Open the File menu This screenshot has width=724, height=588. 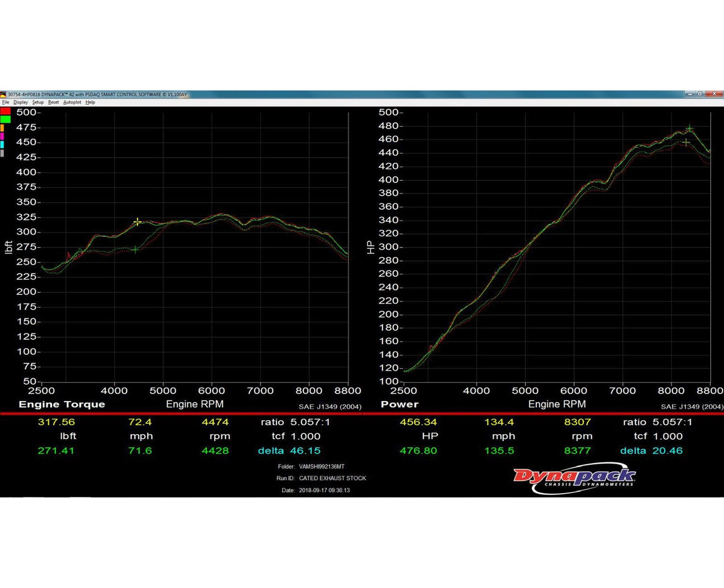[x=6, y=102]
